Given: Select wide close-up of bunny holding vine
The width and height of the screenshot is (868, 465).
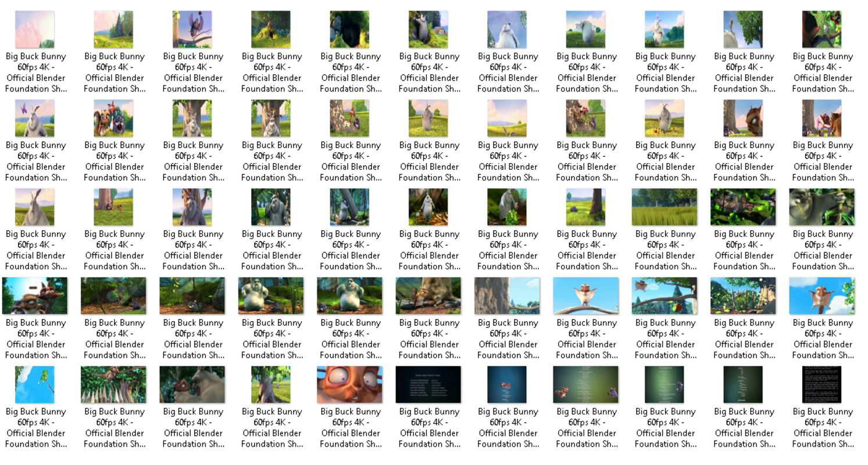Looking at the screenshot, I should point(822,207).
